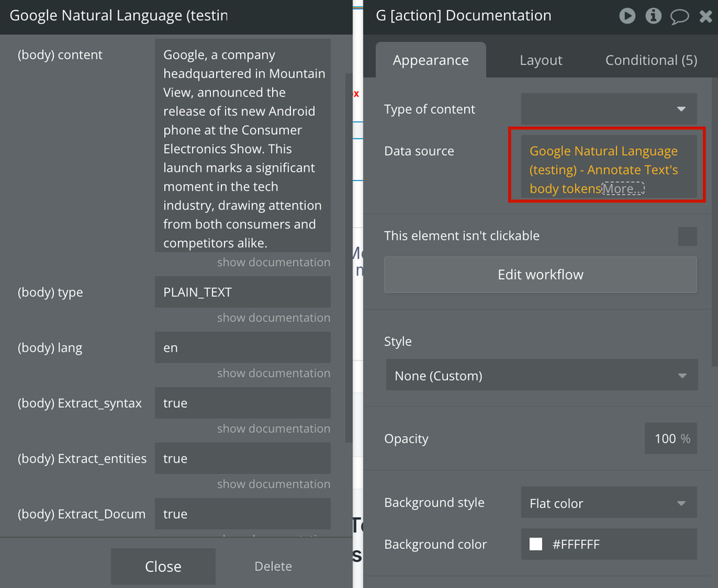This screenshot has width=718, height=588.
Task: Click the Google Natural Language panel scrollbar
Action: 348,258
